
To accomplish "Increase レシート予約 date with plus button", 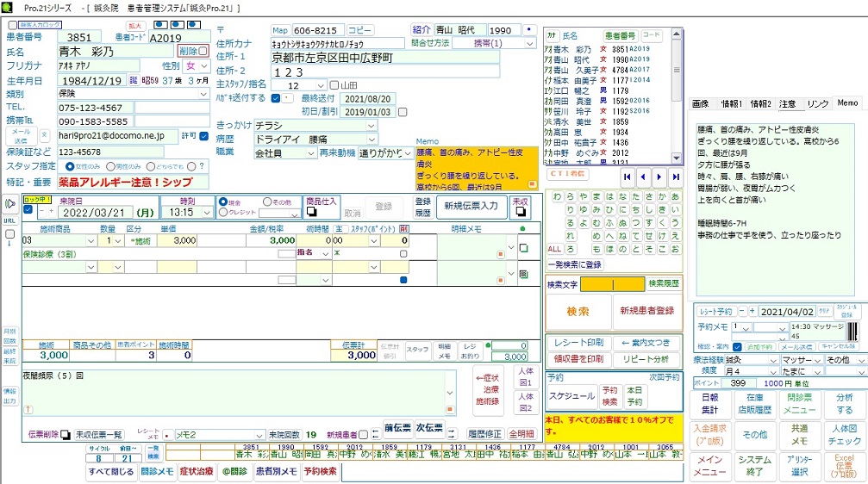I will click(x=752, y=312).
